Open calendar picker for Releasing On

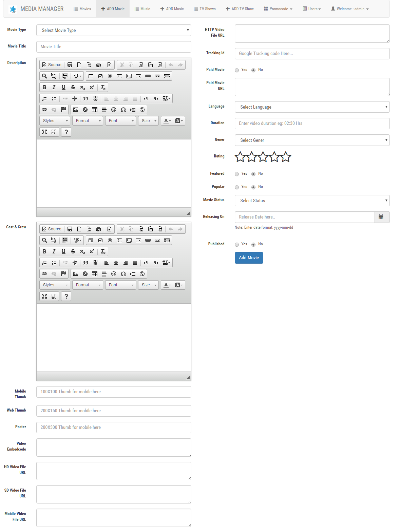click(x=381, y=217)
